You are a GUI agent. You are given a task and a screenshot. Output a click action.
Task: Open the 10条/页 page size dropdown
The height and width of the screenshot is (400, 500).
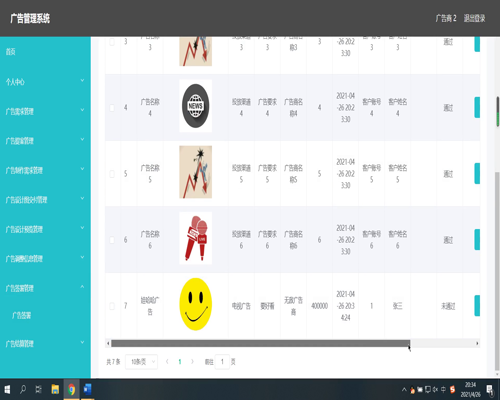click(141, 362)
